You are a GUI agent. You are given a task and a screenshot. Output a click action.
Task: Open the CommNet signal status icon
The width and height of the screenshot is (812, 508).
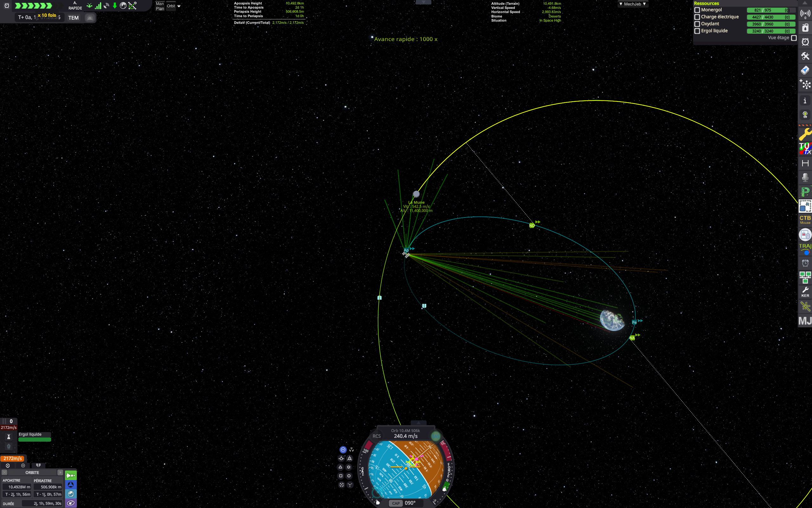805,14
